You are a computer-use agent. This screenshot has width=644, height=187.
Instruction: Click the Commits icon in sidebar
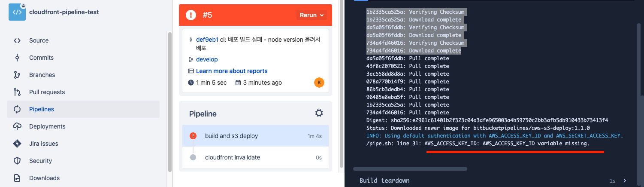click(x=17, y=58)
